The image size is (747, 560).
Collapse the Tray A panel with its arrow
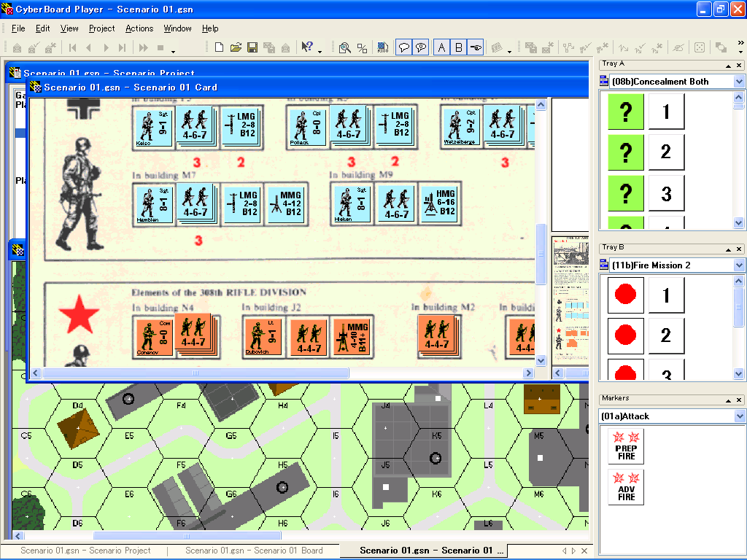coord(729,66)
